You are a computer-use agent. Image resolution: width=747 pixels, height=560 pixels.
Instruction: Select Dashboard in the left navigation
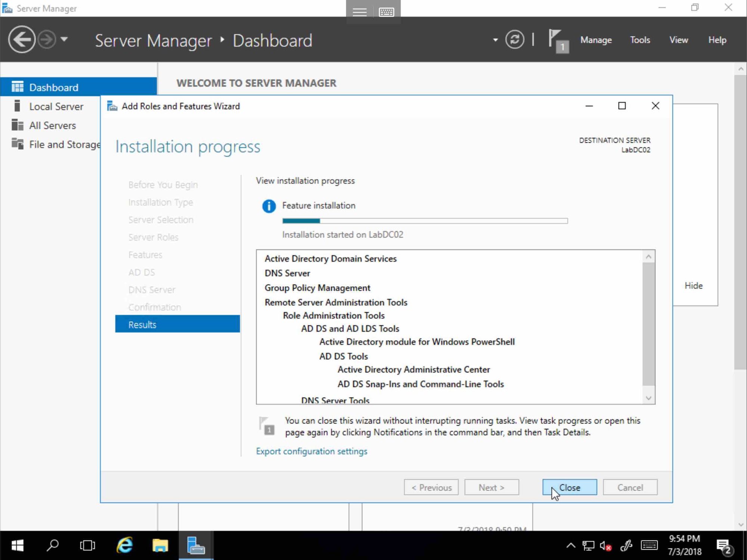[x=78, y=87]
